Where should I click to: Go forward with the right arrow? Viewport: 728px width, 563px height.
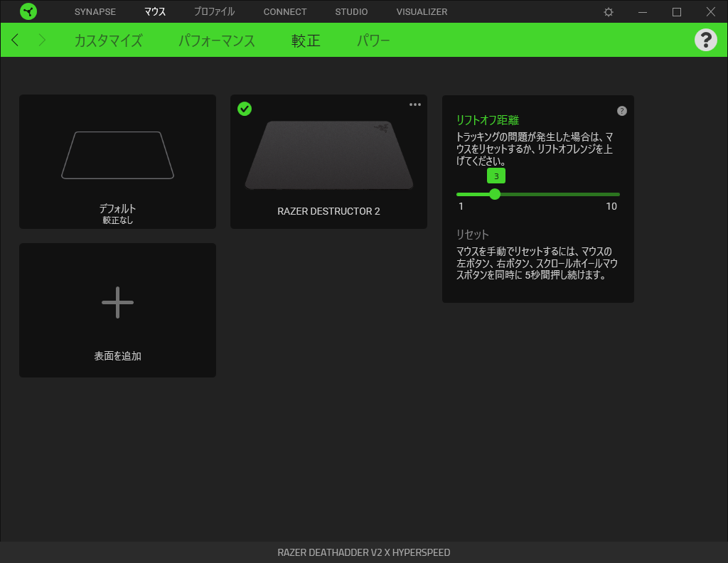tap(42, 40)
